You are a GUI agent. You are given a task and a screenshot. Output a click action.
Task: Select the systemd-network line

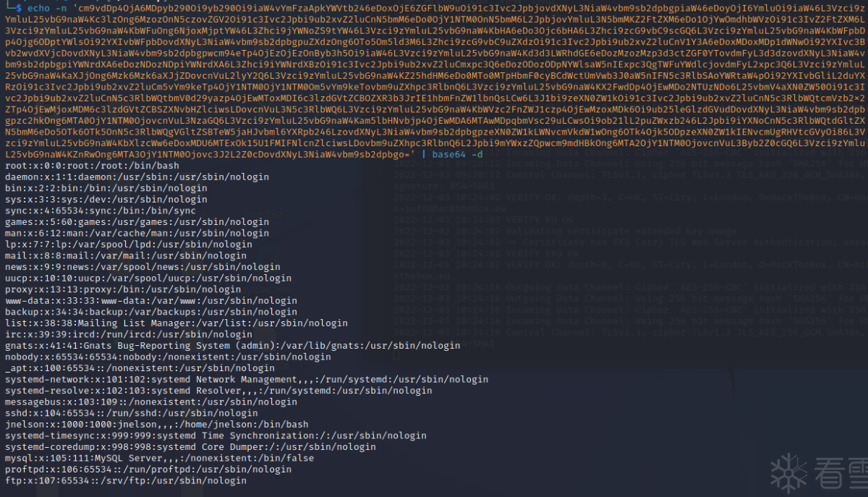point(246,379)
